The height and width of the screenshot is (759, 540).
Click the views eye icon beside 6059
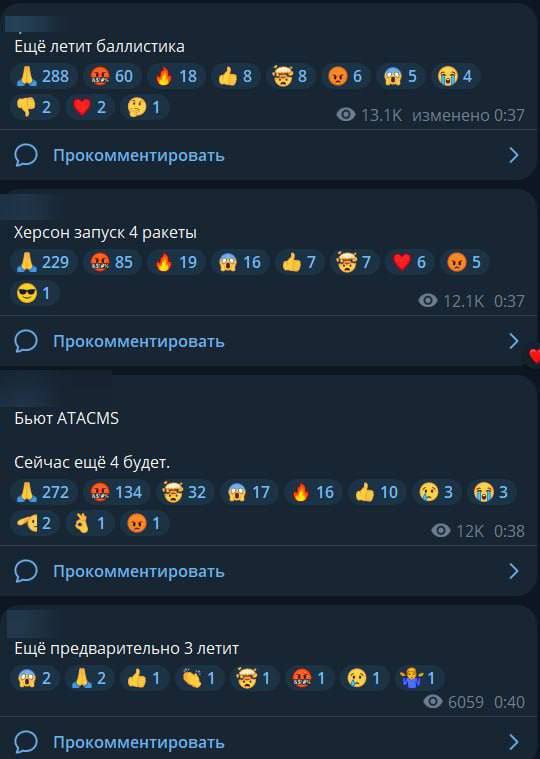[x=433, y=701]
